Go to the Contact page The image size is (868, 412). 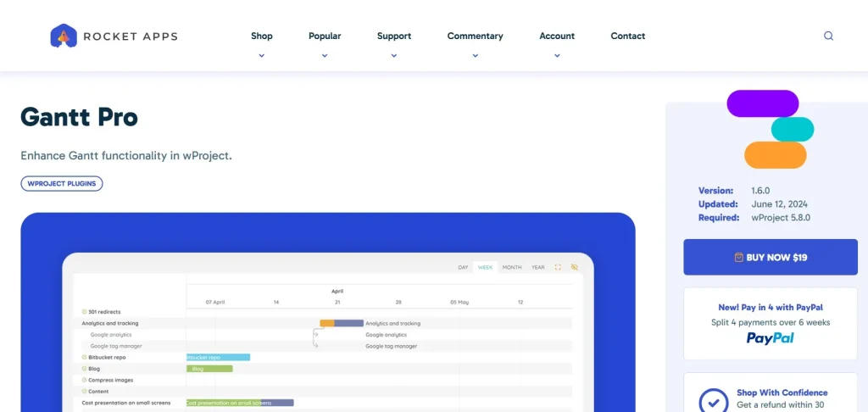coord(628,36)
